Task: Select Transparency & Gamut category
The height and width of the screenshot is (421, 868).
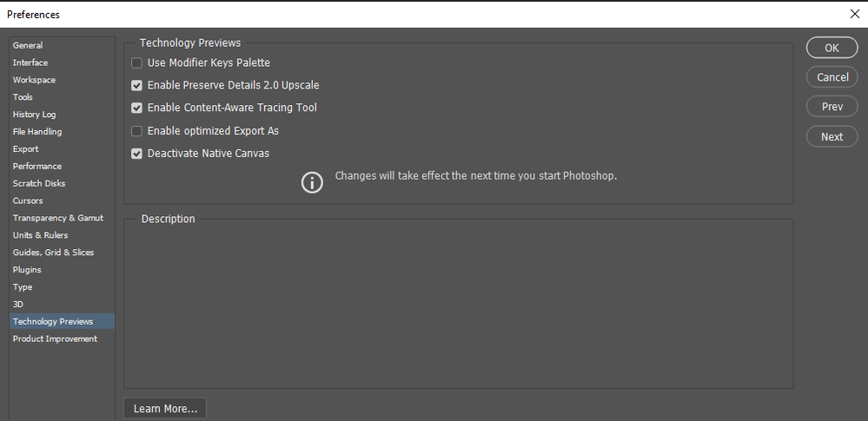Action: coord(58,218)
